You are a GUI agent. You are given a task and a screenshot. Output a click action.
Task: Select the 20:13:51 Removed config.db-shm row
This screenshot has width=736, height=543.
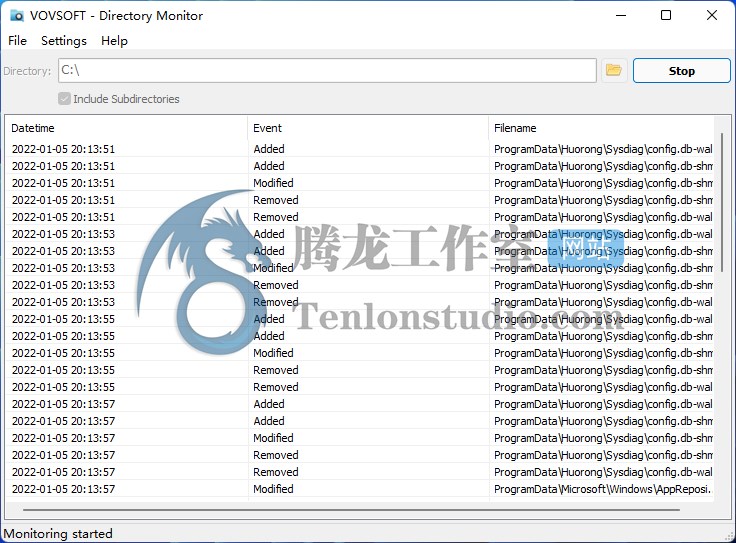tap(360, 200)
